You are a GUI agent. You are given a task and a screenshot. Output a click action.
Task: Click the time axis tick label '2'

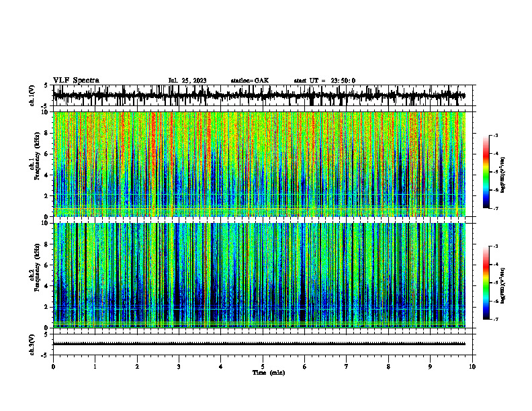137,367
